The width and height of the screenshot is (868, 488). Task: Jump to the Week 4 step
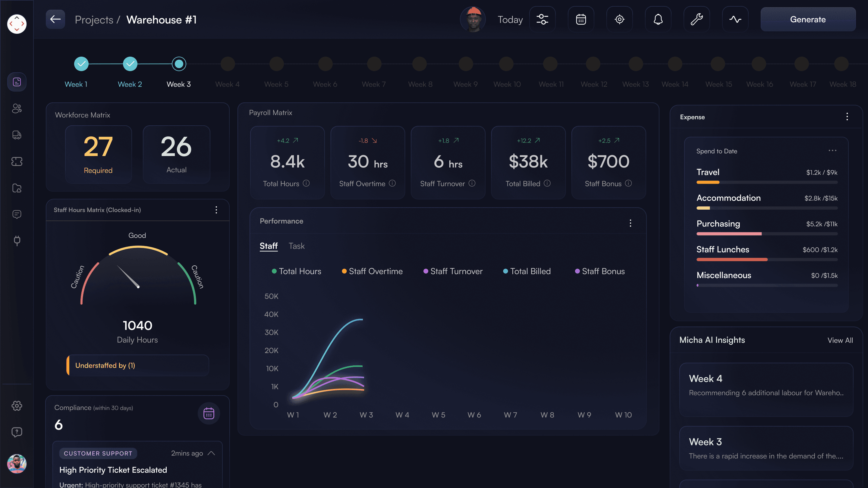[x=228, y=64]
